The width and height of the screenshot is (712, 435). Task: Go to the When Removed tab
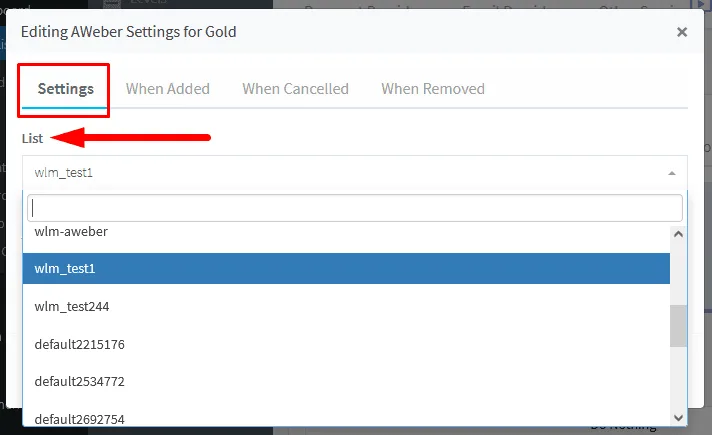(x=433, y=89)
